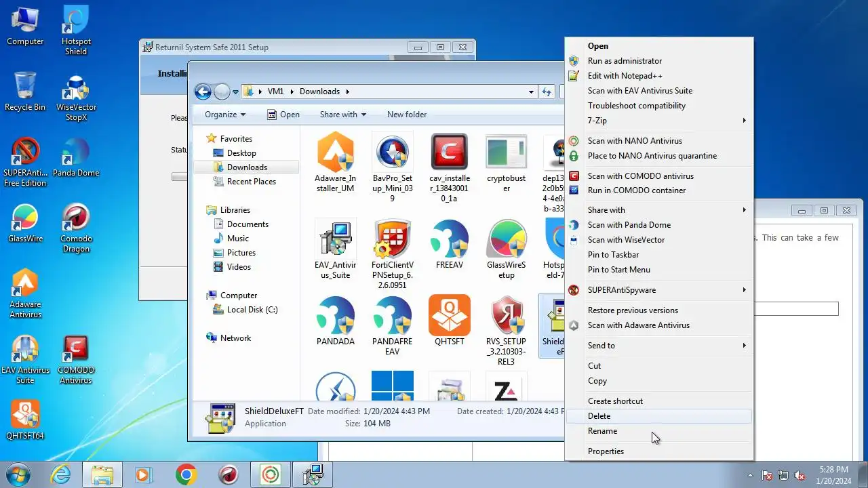Click the taskbar clock
Viewport: 868px width, 488px height.
point(833,475)
